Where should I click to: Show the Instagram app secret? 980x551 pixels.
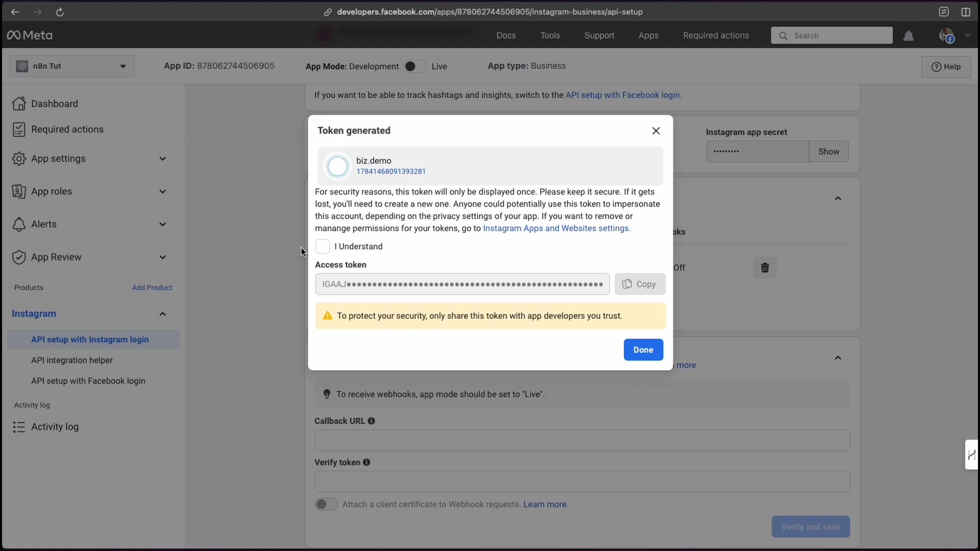pyautogui.click(x=828, y=152)
